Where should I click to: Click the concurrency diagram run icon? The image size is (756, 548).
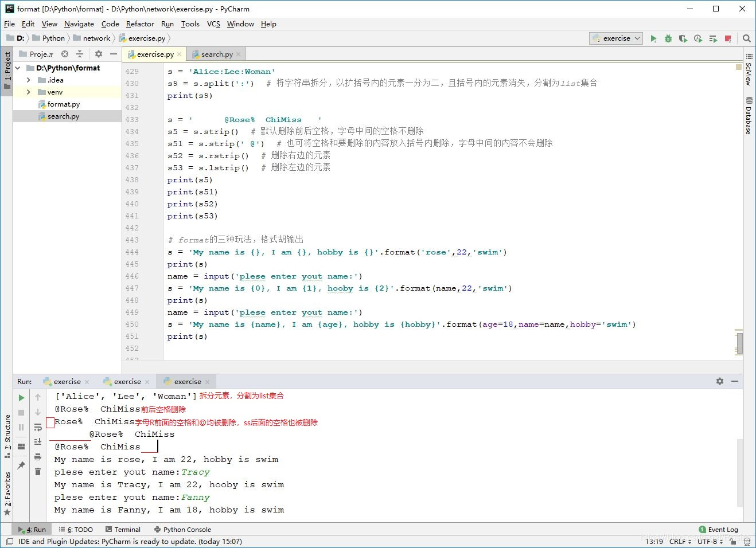pyautogui.click(x=713, y=38)
